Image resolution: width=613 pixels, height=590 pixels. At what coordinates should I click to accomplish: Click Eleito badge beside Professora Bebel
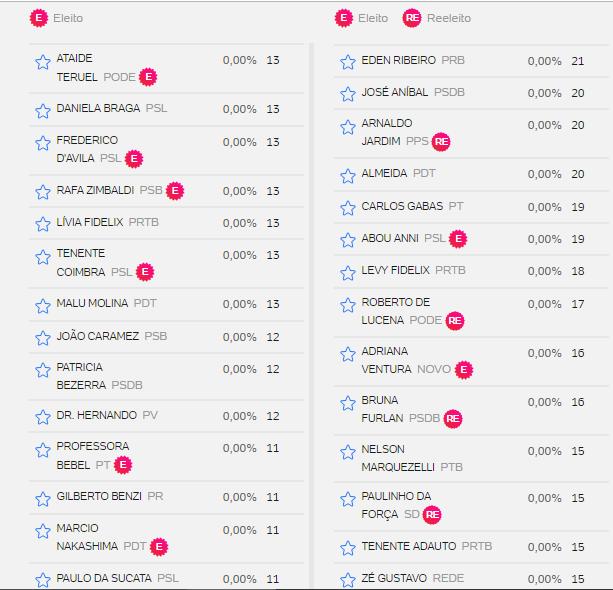coord(123,465)
